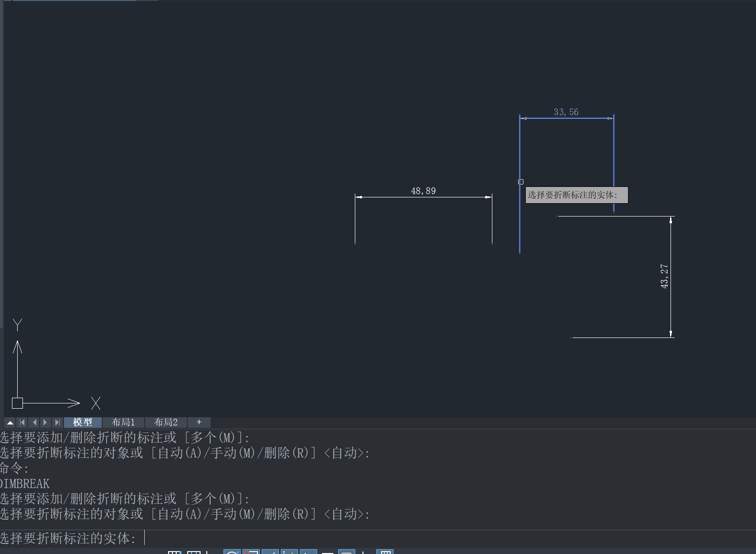Click the command line input field
756x554 pixels.
click(378, 538)
